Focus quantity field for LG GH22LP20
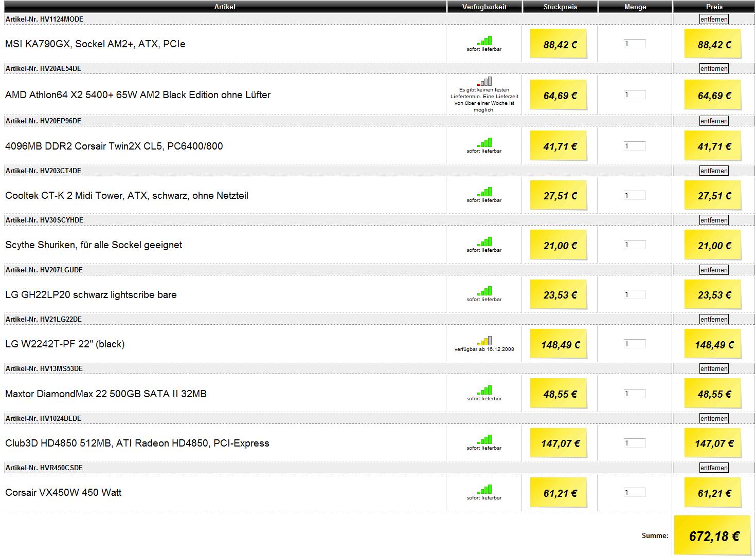 (635, 294)
